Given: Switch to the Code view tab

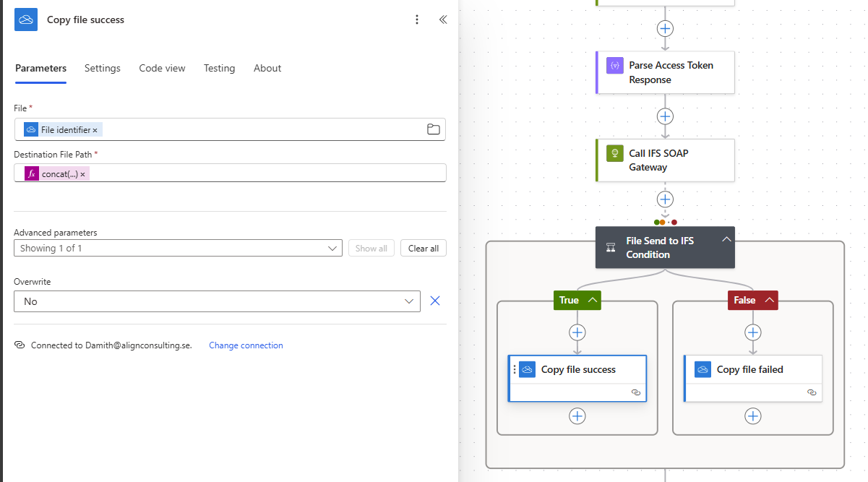Looking at the screenshot, I should click(162, 68).
